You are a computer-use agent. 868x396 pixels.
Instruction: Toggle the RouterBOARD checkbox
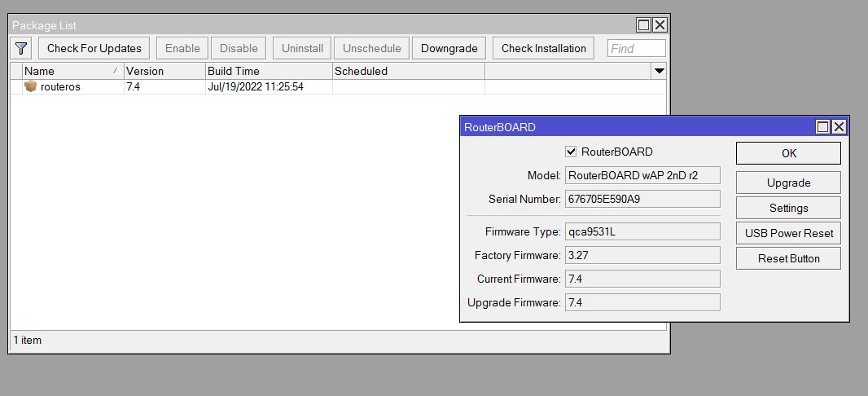pyautogui.click(x=571, y=152)
